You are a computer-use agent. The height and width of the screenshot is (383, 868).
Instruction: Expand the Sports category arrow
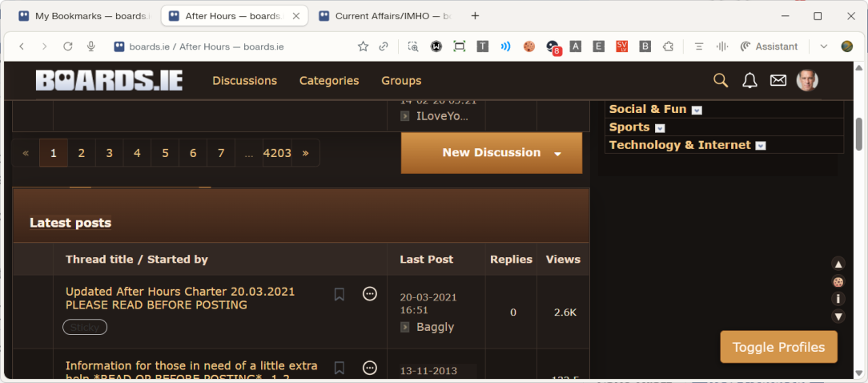click(660, 128)
